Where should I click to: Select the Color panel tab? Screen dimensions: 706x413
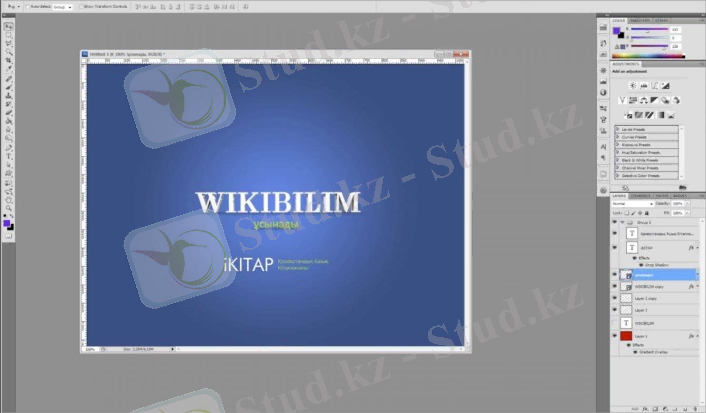[619, 21]
